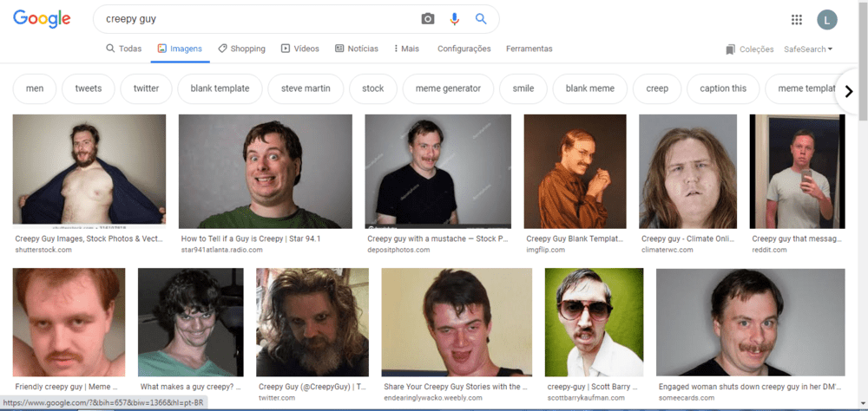Open Ferramentas filter options
The image size is (868, 411).
click(x=529, y=49)
